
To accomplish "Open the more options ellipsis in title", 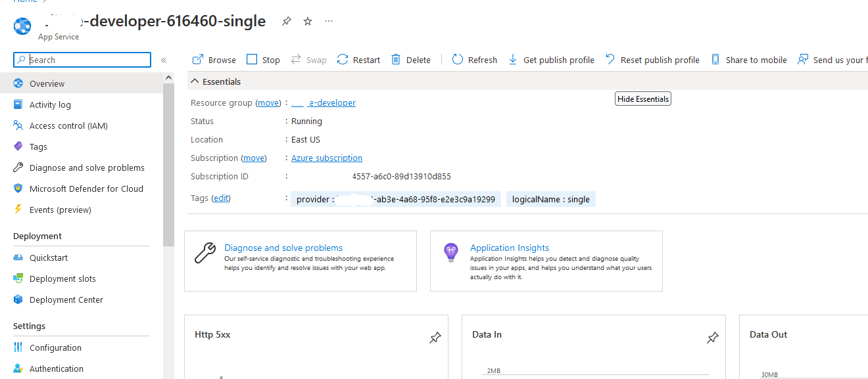I will (329, 21).
